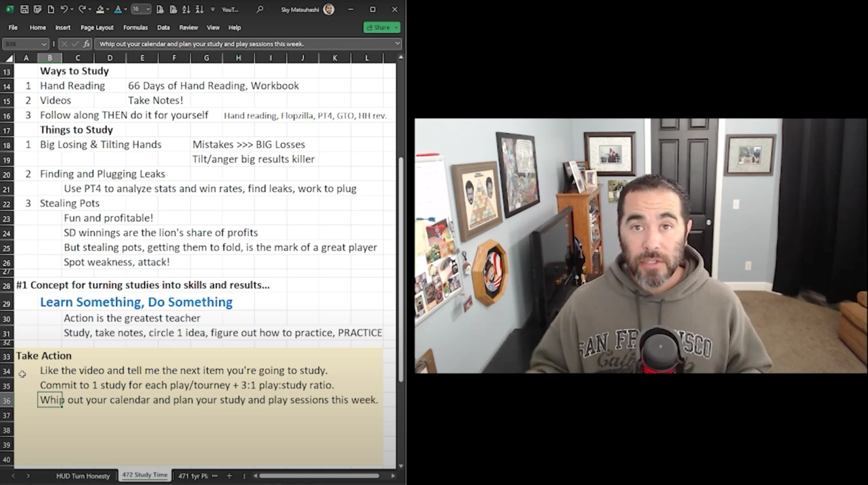Click the Sort Z to A icon
Viewport: 868px width, 485px height.
200,9
